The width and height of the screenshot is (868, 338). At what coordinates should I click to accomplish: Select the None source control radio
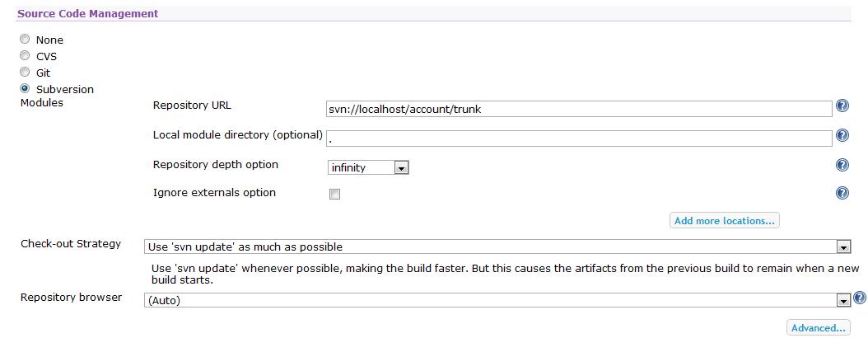click(25, 40)
